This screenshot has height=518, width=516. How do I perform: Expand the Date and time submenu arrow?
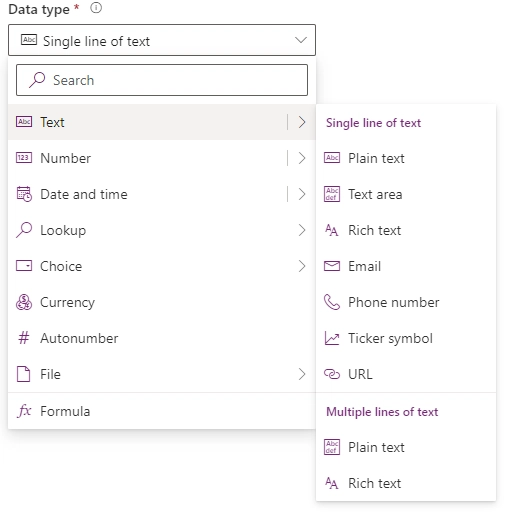[x=302, y=194]
